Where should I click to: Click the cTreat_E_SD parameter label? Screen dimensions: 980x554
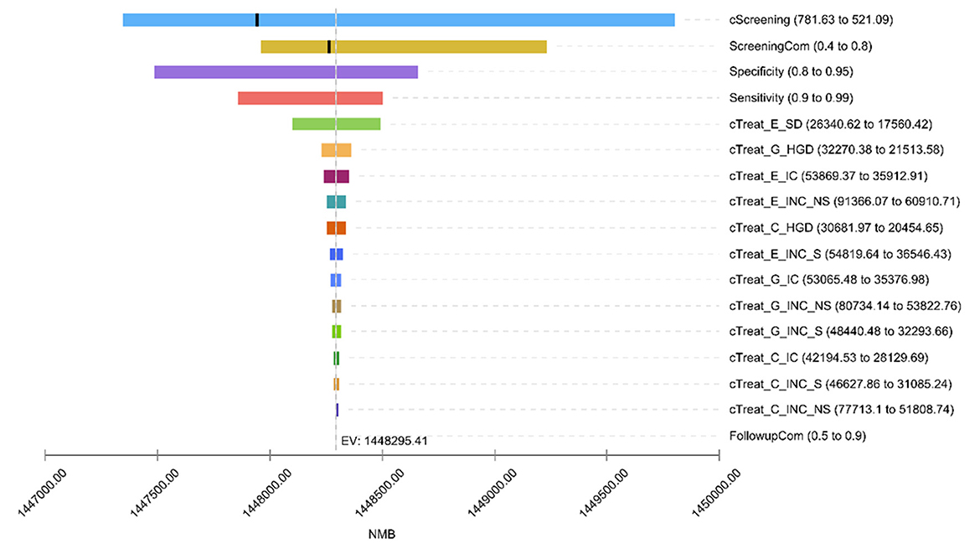pyautogui.click(x=831, y=124)
